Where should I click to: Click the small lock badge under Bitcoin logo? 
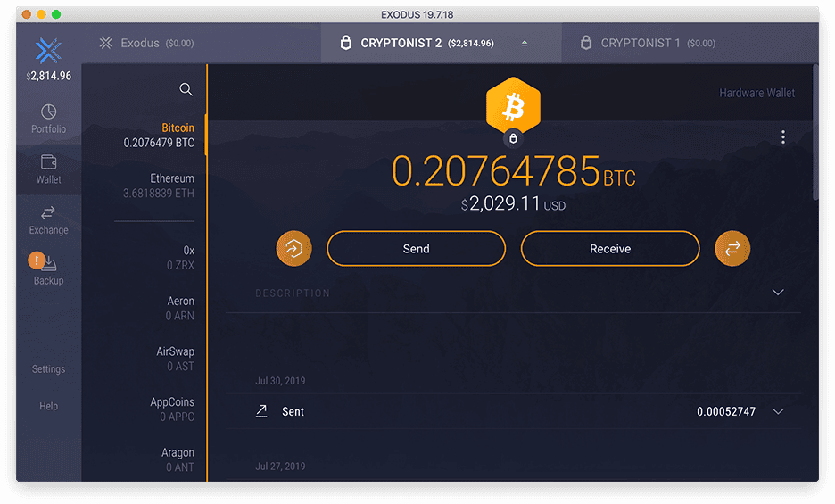pos(513,138)
